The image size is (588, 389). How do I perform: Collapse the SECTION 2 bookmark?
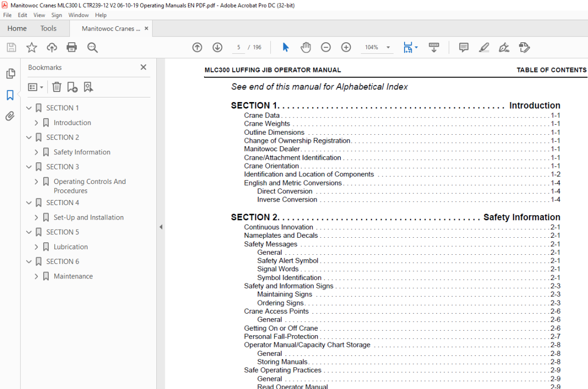tap(29, 137)
